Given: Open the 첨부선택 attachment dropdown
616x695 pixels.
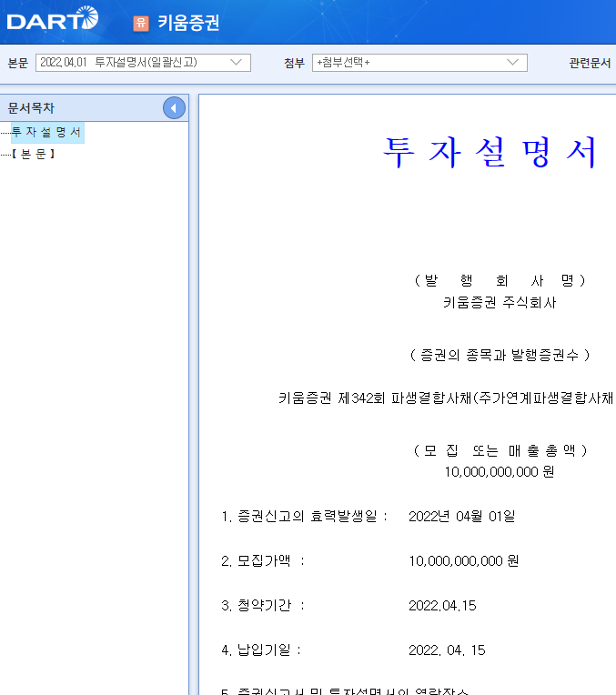Looking at the screenshot, I should pyautogui.click(x=419, y=63).
